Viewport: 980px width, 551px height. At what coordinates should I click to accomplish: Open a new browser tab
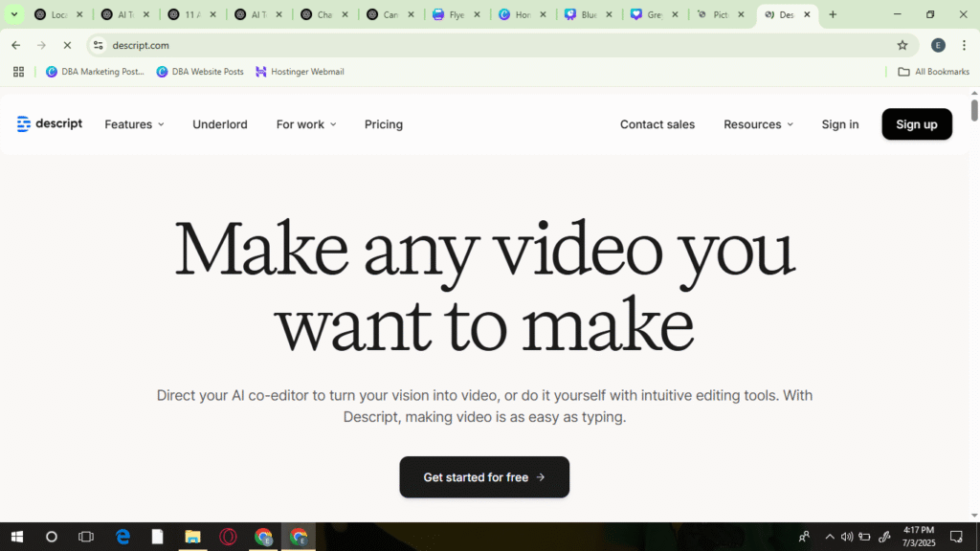(x=833, y=14)
